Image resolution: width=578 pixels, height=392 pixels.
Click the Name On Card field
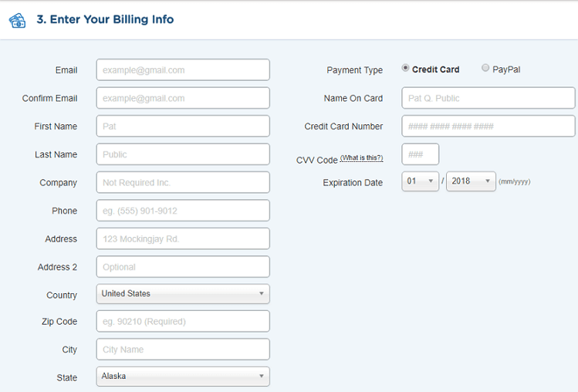tap(488, 98)
